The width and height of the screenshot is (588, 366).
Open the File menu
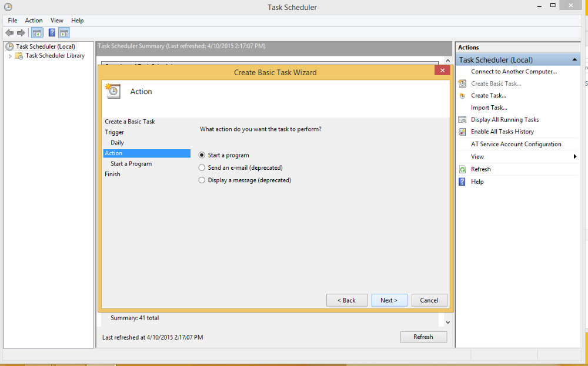[x=12, y=20]
